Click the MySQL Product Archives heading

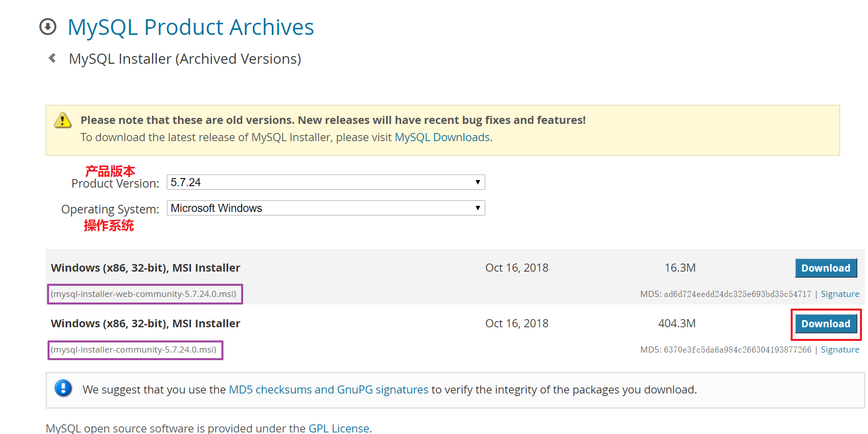[x=191, y=27]
